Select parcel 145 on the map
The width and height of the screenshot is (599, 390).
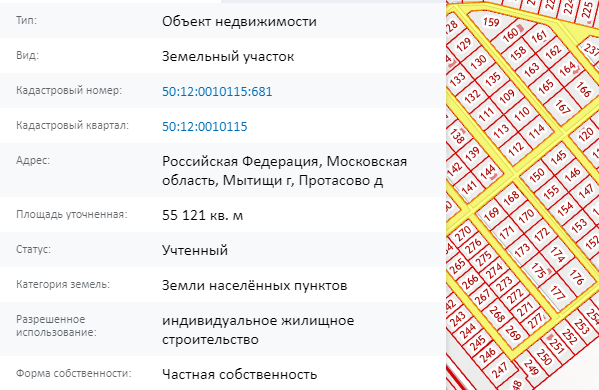coord(558,157)
